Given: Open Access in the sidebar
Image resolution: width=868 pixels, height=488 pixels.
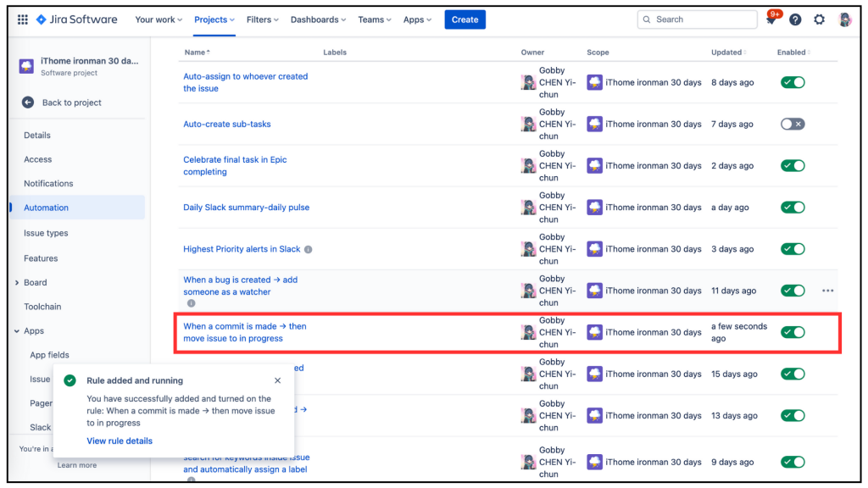Looking at the screenshot, I should (x=37, y=159).
